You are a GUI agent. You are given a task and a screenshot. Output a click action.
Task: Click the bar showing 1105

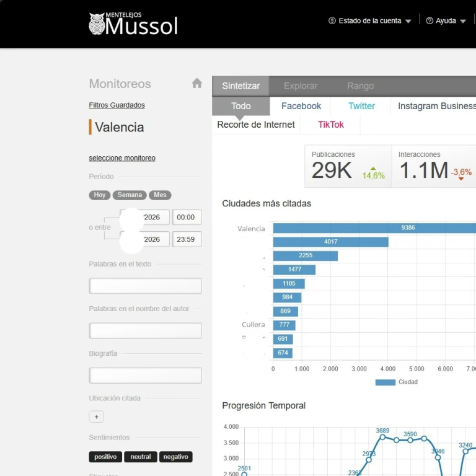coord(289,283)
